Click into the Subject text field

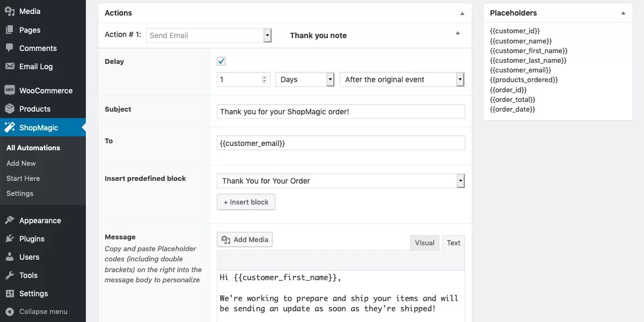pyautogui.click(x=341, y=112)
